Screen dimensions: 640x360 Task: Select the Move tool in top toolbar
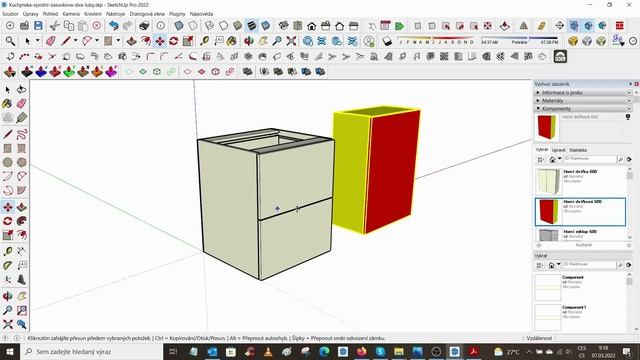[160, 41]
